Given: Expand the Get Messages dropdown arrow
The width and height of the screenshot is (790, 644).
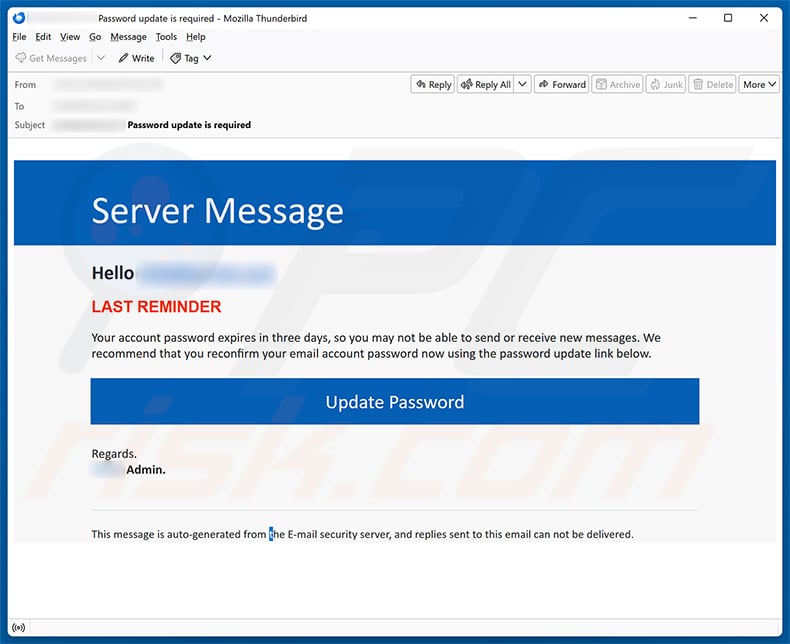Looking at the screenshot, I should click(101, 58).
